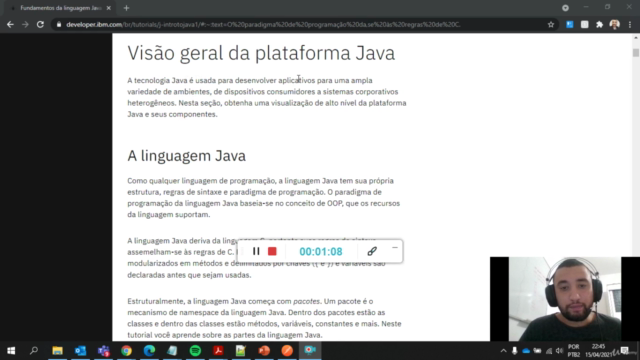
Task: Open the tab search dropdown in title bar
Action: (565, 8)
